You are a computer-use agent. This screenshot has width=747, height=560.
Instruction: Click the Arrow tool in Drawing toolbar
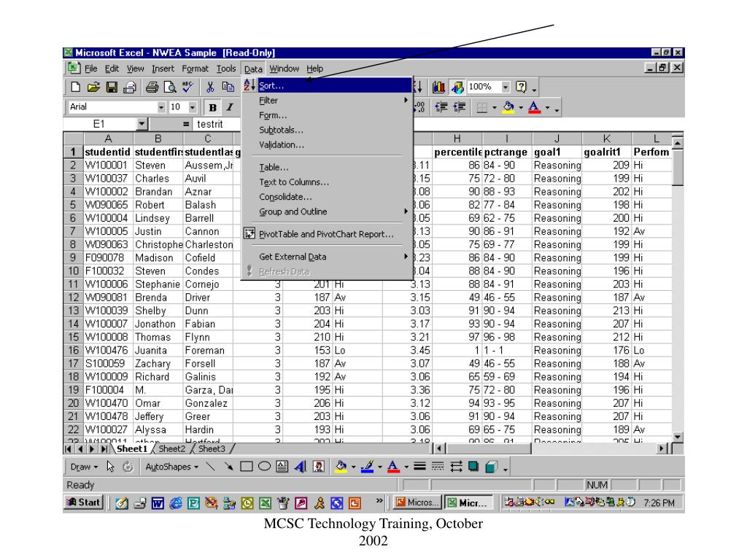point(228,467)
